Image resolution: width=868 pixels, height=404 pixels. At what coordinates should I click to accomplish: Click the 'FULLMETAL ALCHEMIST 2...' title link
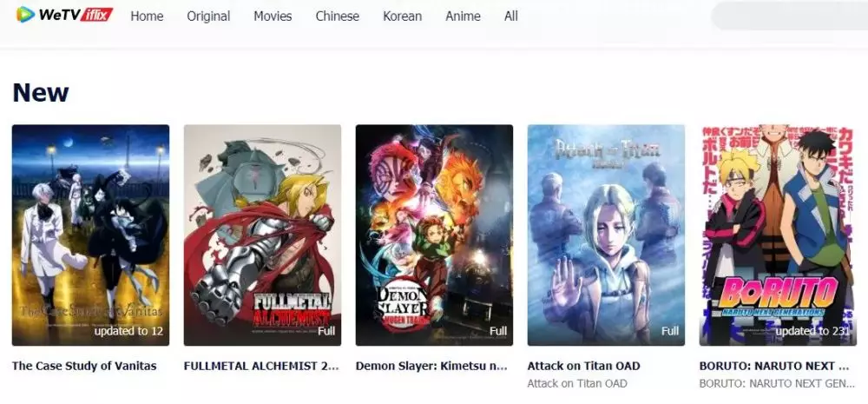pos(261,366)
